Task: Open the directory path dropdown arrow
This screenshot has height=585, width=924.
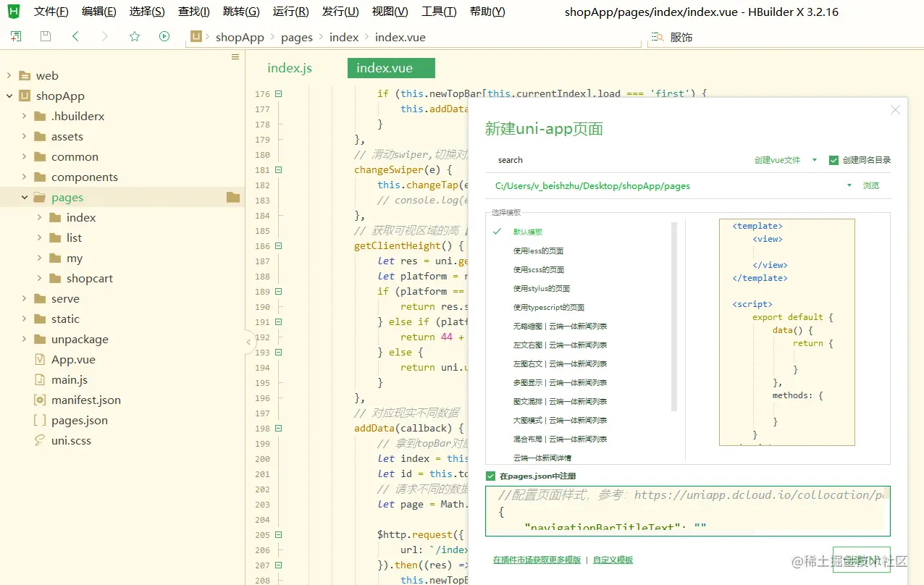Action: pyautogui.click(x=849, y=185)
